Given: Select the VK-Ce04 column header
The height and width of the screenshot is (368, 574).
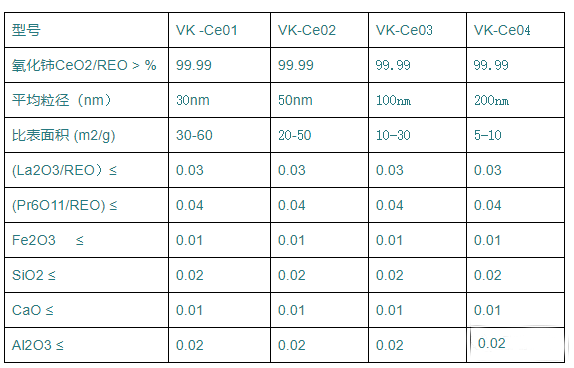Looking at the screenshot, I should pyautogui.click(x=515, y=30).
